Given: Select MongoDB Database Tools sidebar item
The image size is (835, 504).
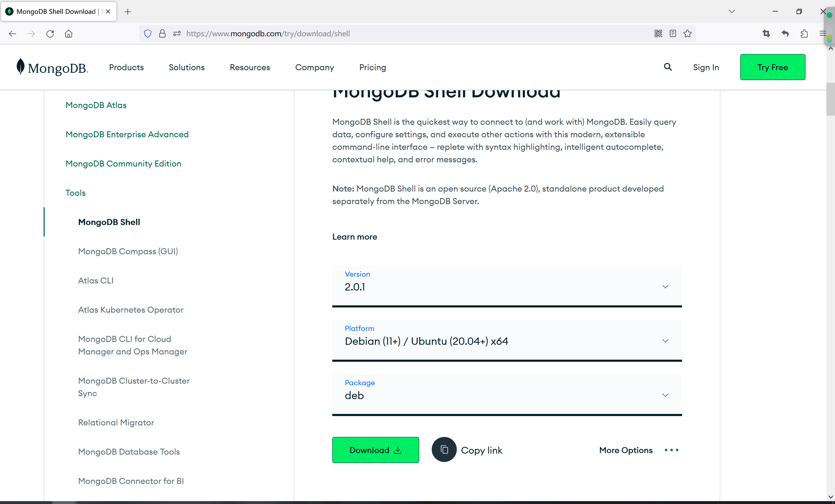Looking at the screenshot, I should 129,452.
